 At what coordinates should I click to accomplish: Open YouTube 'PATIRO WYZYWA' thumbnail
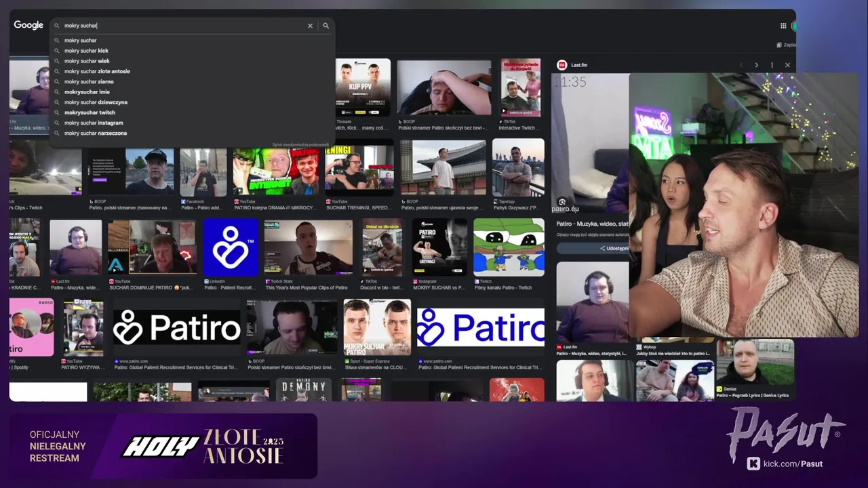83,327
